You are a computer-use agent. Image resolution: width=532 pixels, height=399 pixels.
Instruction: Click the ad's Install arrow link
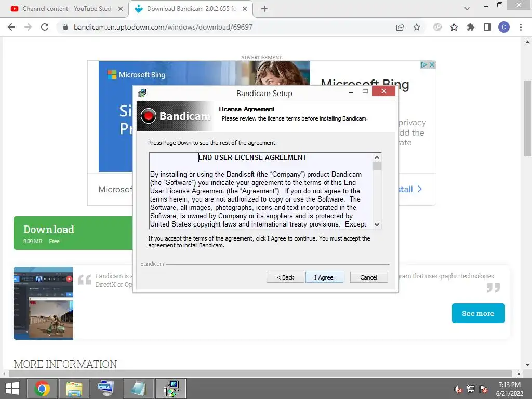(410, 189)
